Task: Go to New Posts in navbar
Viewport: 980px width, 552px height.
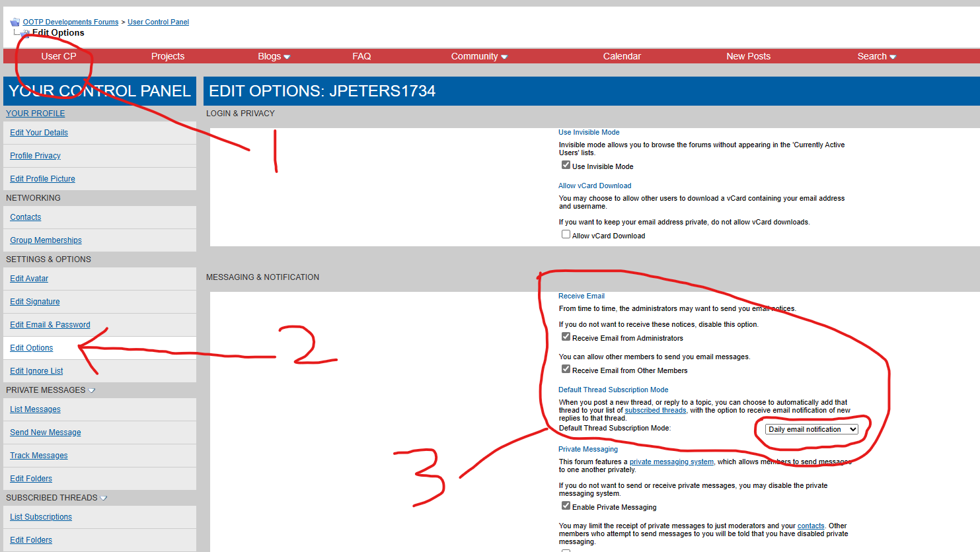Action: coord(748,57)
